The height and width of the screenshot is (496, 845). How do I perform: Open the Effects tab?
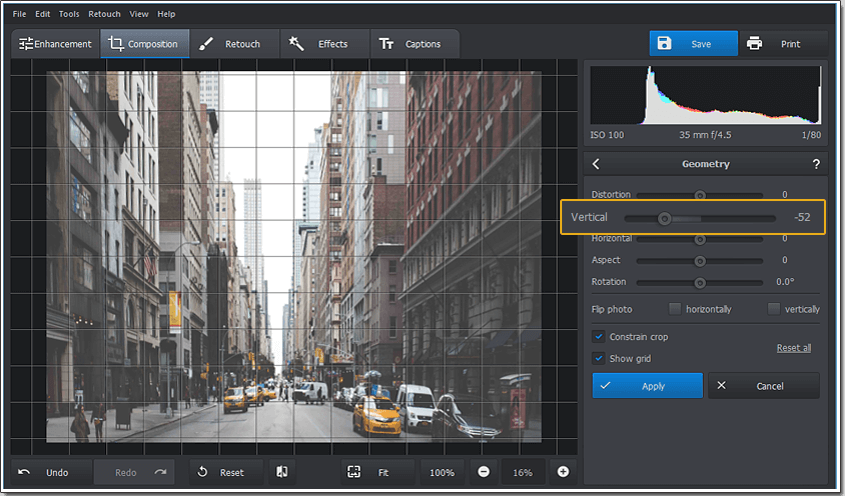coord(325,44)
